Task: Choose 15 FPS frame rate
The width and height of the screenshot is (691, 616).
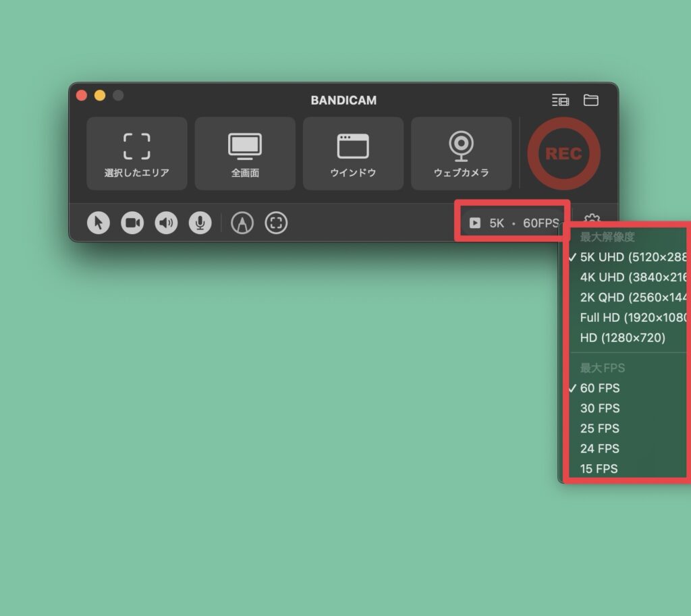Action: click(599, 469)
